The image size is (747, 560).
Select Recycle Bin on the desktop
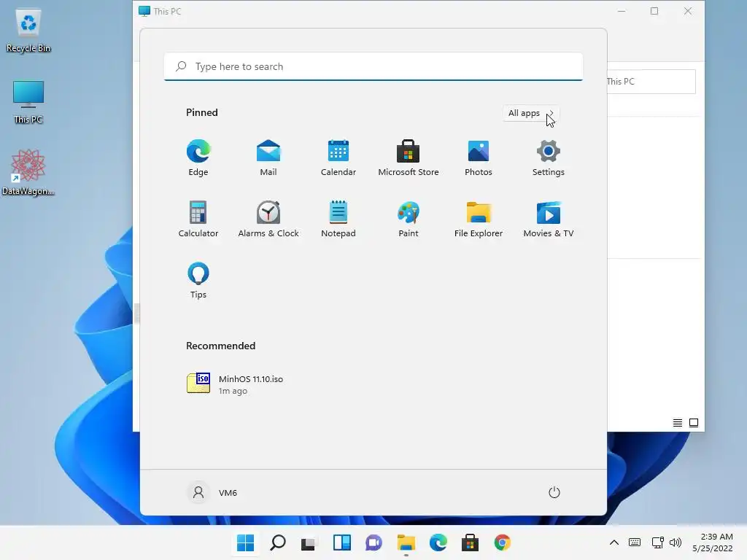[28, 29]
